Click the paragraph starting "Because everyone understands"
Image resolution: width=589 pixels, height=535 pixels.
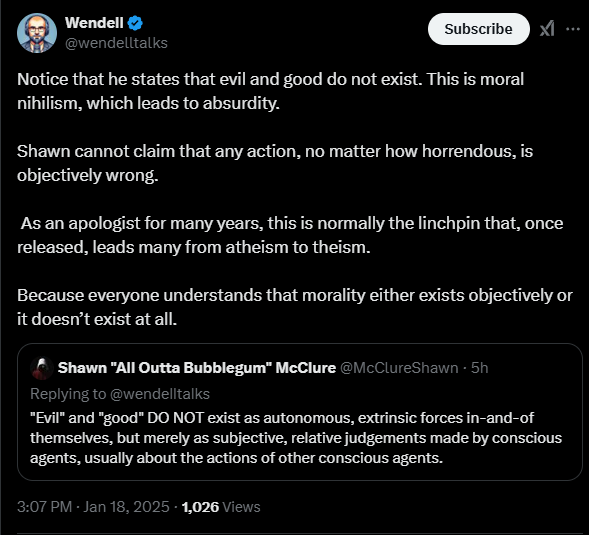tap(295, 307)
